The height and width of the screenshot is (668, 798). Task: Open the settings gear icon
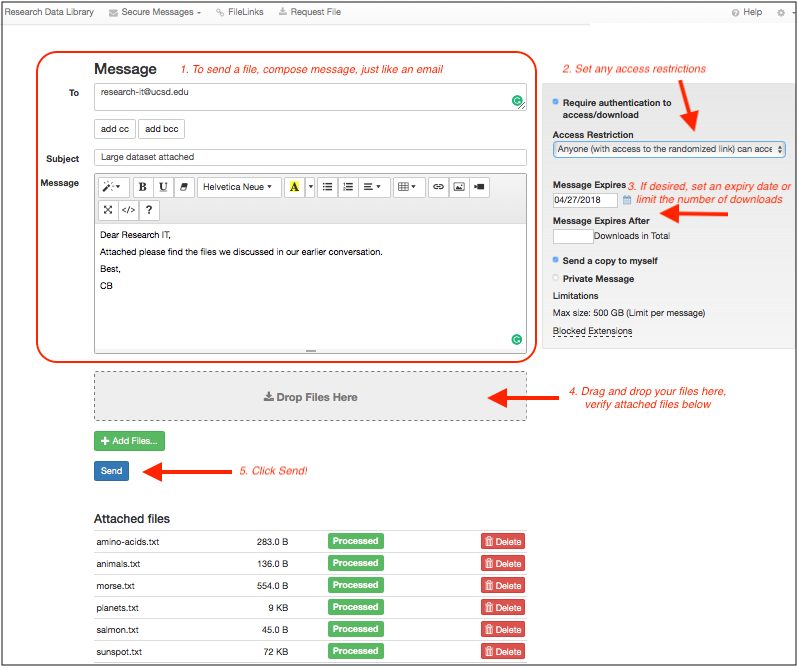781,13
